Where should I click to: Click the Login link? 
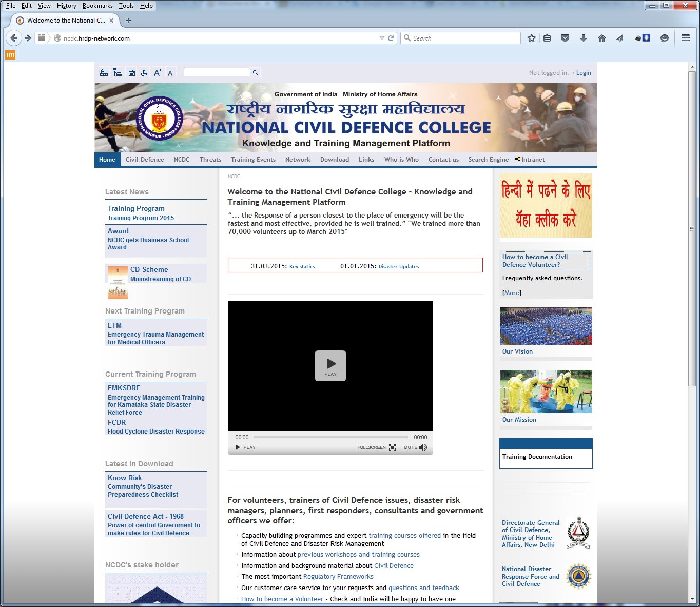pyautogui.click(x=584, y=73)
